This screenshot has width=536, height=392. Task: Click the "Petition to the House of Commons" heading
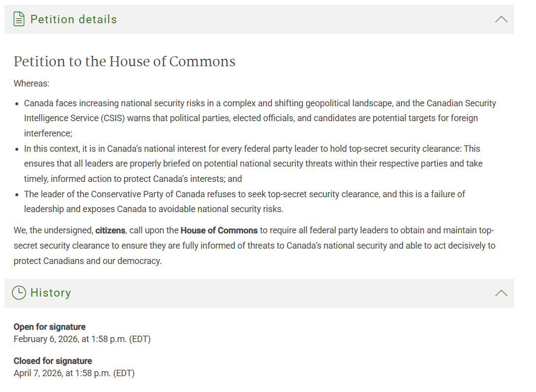coord(125,61)
